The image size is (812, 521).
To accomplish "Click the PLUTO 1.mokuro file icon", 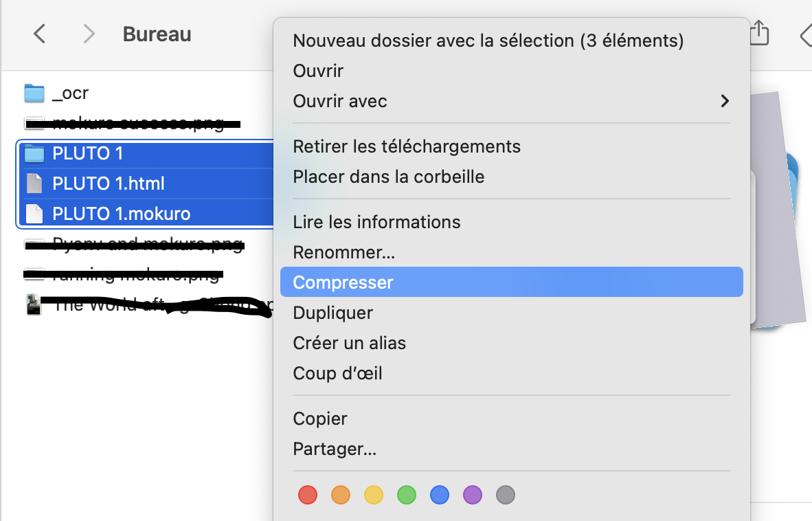I will pos(34,213).
